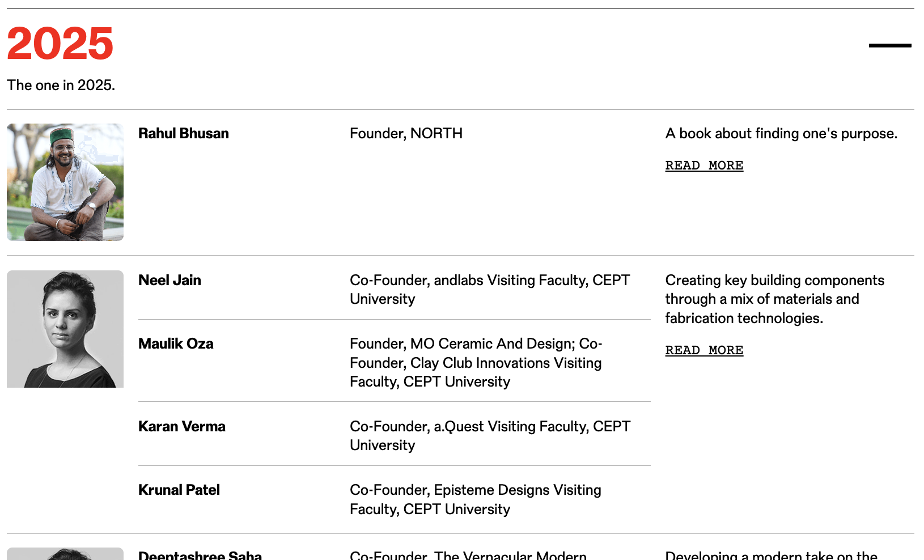Select the name Maulik Oza
The image size is (924, 560).
click(x=176, y=343)
